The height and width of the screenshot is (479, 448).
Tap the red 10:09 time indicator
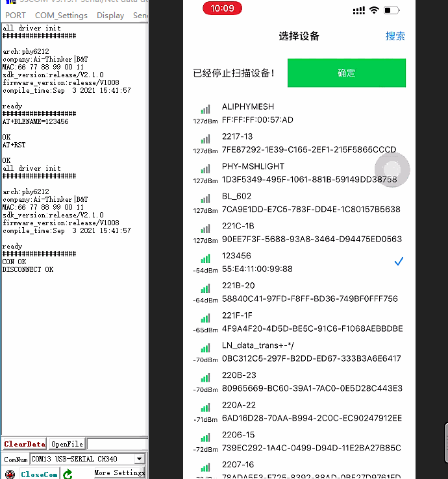(x=222, y=8)
